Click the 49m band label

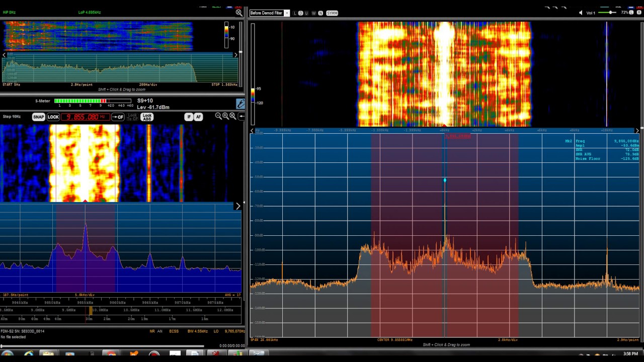point(46,319)
